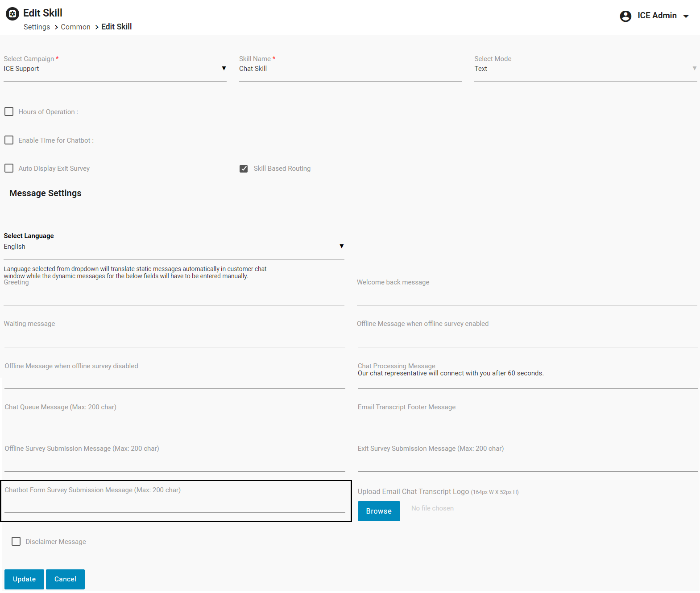700x593 pixels.
Task: Uncheck the Skill Based Routing checkbox
Action: click(244, 169)
